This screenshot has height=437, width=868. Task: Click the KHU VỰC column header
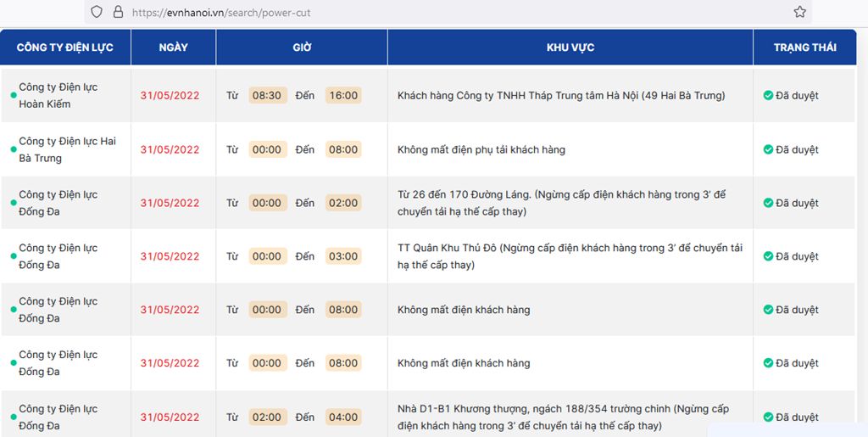pyautogui.click(x=570, y=47)
